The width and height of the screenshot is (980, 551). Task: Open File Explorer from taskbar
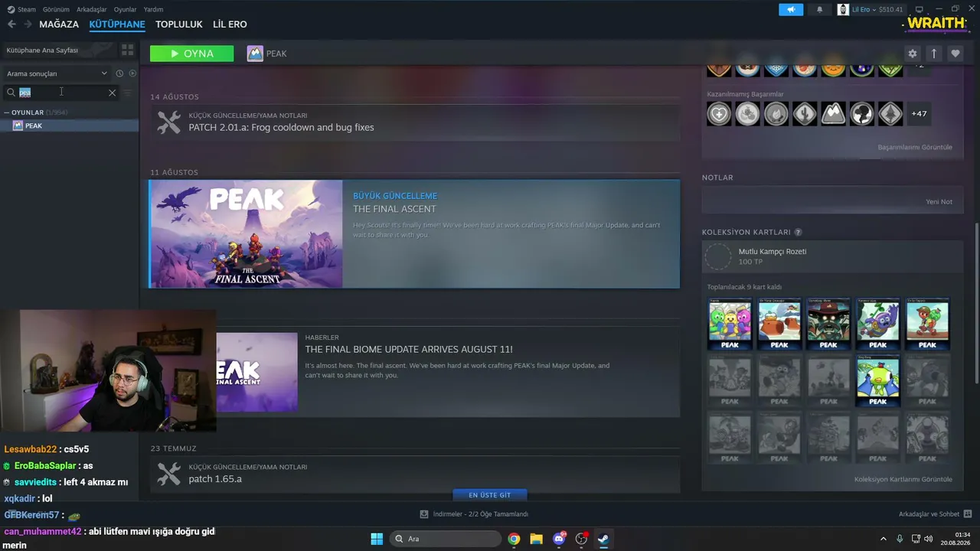click(536, 539)
